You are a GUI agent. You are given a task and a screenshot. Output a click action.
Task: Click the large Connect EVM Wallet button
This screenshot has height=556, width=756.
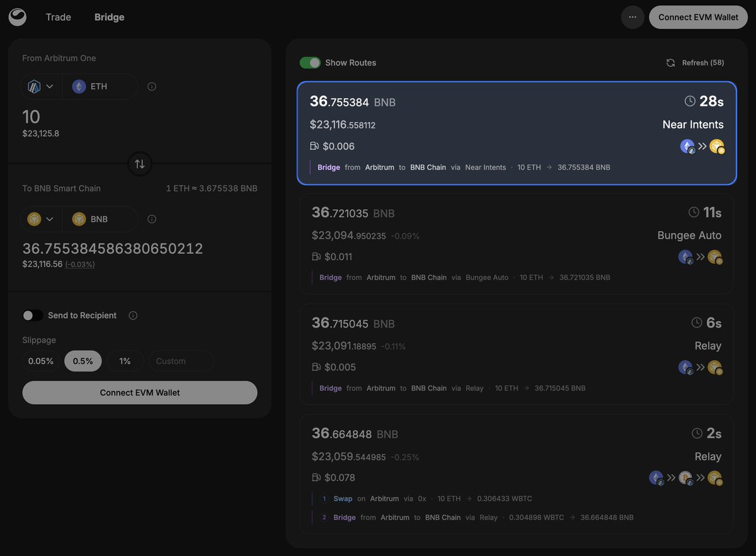(x=140, y=392)
